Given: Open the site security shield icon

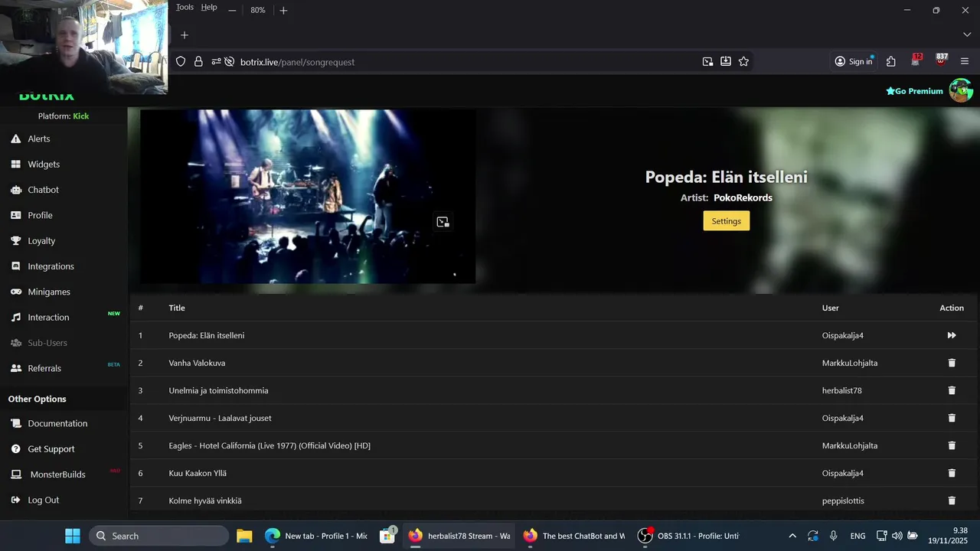Looking at the screenshot, I should point(181,62).
